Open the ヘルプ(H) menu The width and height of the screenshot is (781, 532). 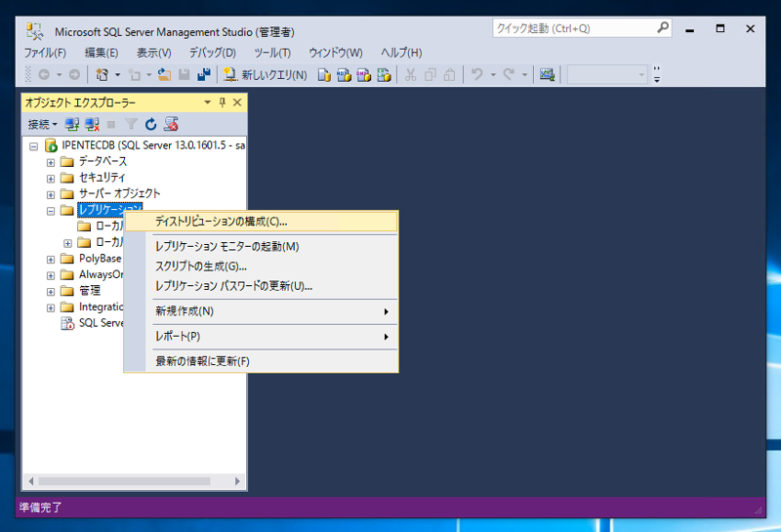[x=401, y=53]
